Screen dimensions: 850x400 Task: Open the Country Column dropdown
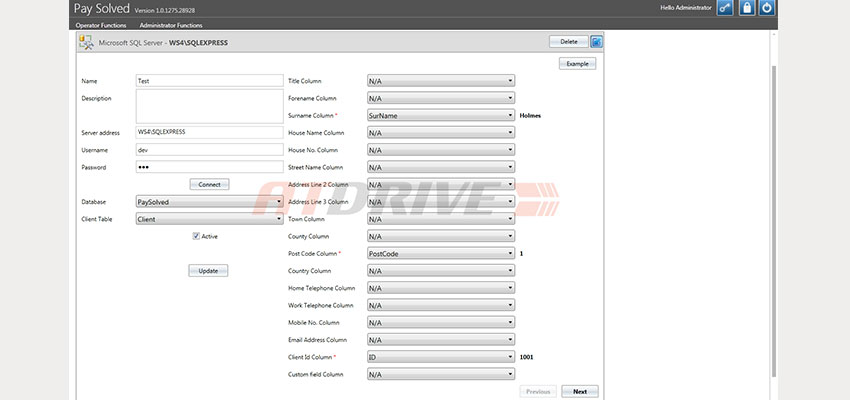pos(441,270)
